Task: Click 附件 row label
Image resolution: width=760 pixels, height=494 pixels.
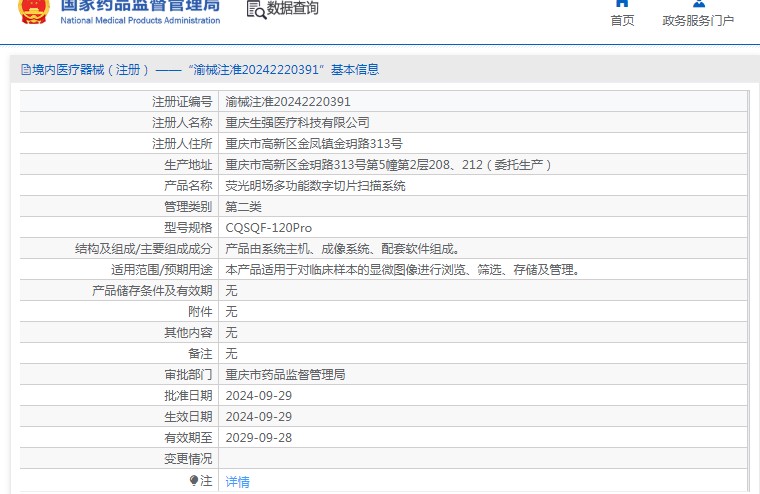Action: pos(200,312)
